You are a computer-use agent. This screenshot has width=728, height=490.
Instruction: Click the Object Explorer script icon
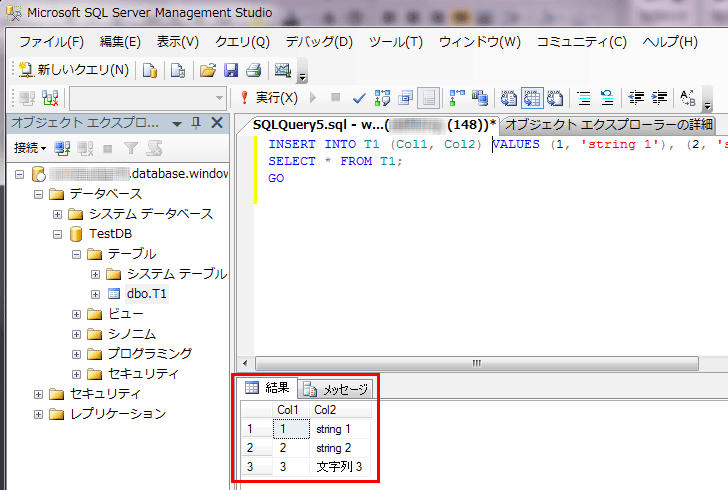154,149
